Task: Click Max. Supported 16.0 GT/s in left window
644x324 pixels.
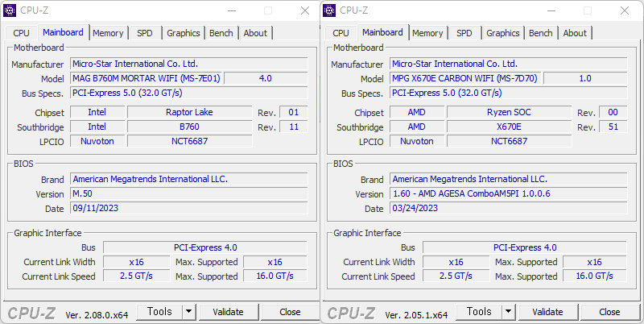Action: click(x=275, y=276)
